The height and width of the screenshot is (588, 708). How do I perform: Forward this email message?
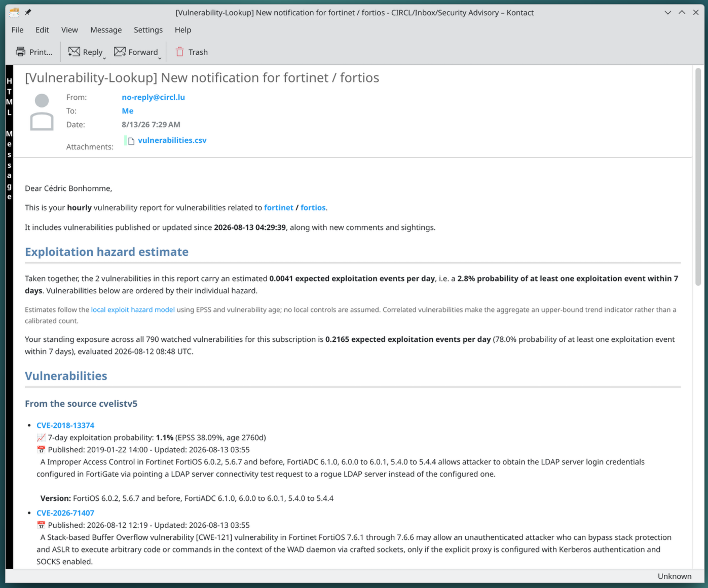pyautogui.click(x=136, y=52)
